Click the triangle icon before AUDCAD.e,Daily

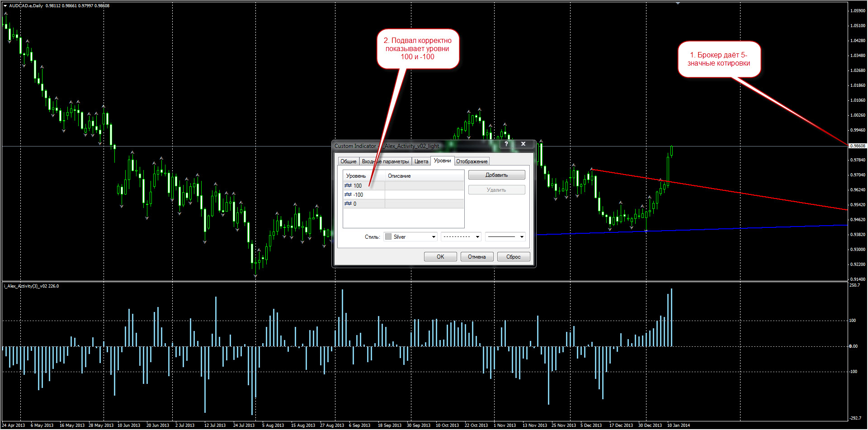point(5,6)
